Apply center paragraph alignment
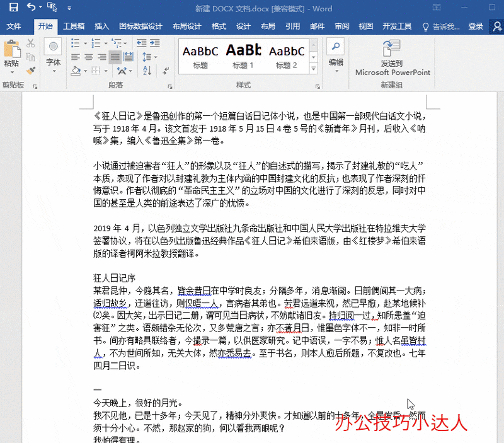Viewport: 504px width, 443px height. pos(88,55)
